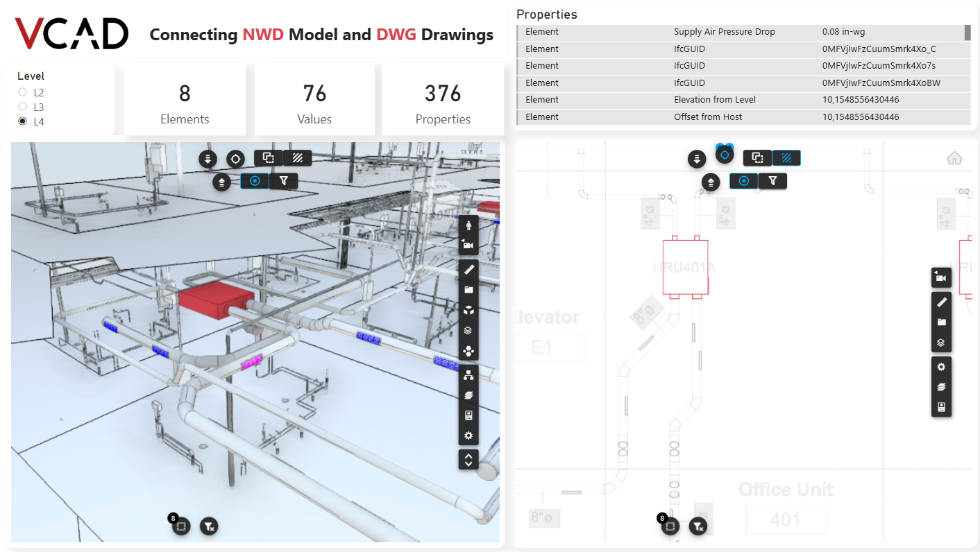Collapse the 3D viewer toolbar with chevron button

(468, 460)
